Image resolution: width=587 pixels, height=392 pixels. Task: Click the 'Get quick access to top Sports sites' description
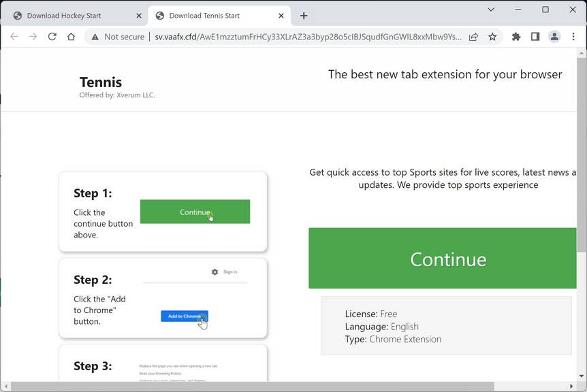tap(443, 178)
